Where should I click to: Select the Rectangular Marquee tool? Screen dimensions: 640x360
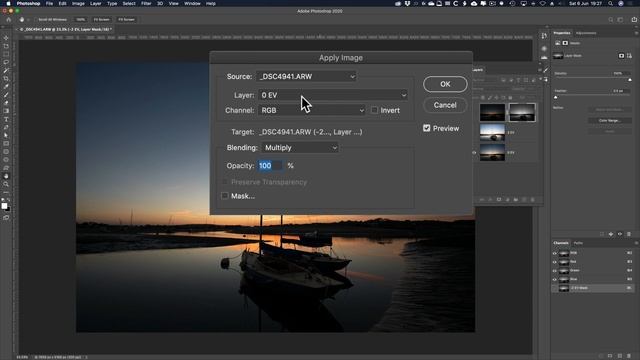pos(6,54)
